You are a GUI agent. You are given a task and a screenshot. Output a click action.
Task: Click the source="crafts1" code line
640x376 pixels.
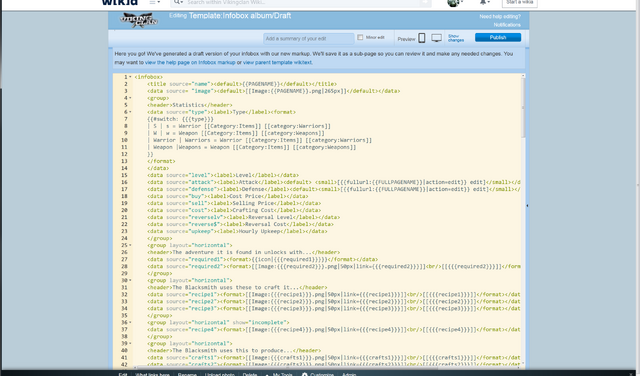click(x=334, y=358)
